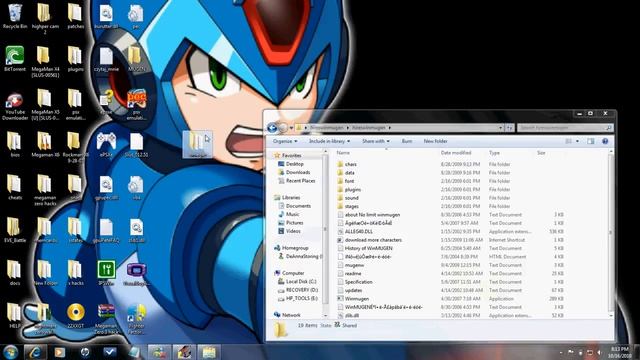The image size is (640, 360).
Task: Select the highlighted folder near the cursor
Action: pos(198,144)
